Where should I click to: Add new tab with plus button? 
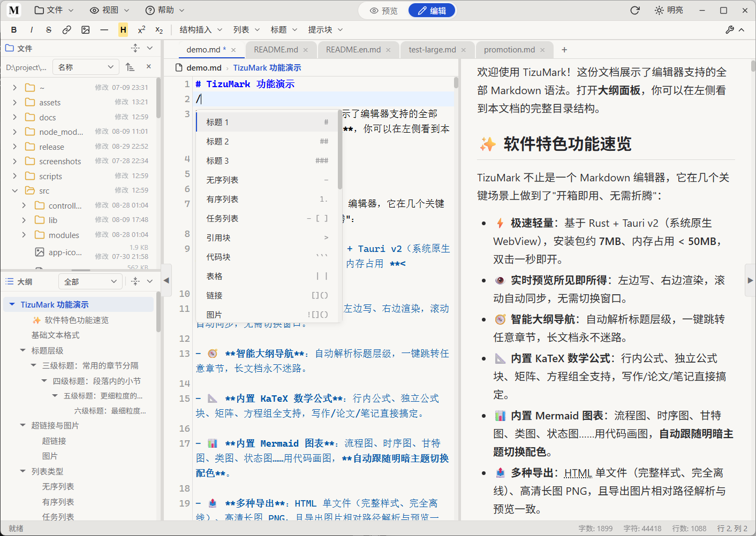tap(564, 50)
